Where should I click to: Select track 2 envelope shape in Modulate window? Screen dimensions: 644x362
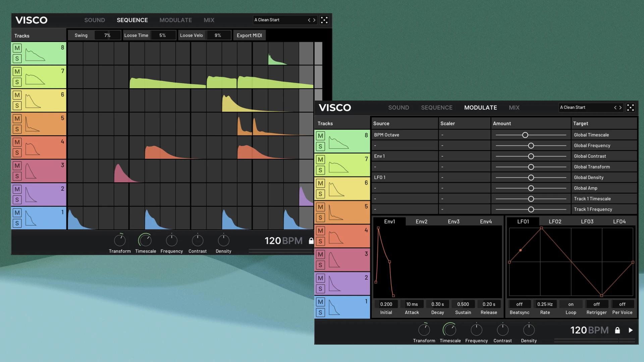334,284
